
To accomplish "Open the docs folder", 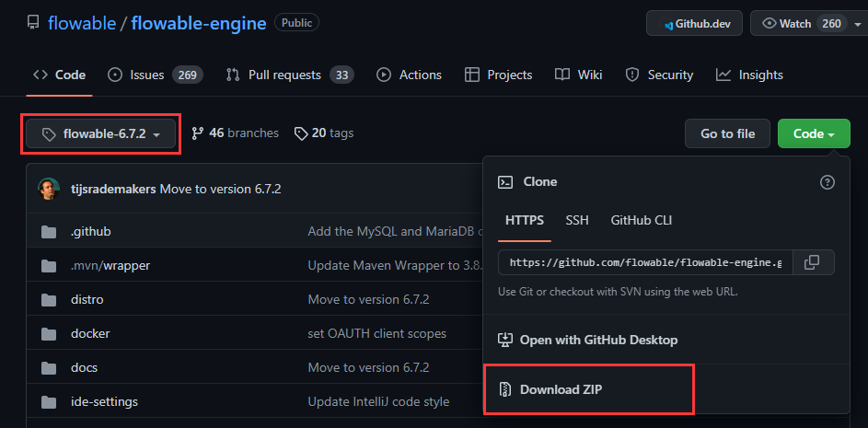I will [84, 367].
